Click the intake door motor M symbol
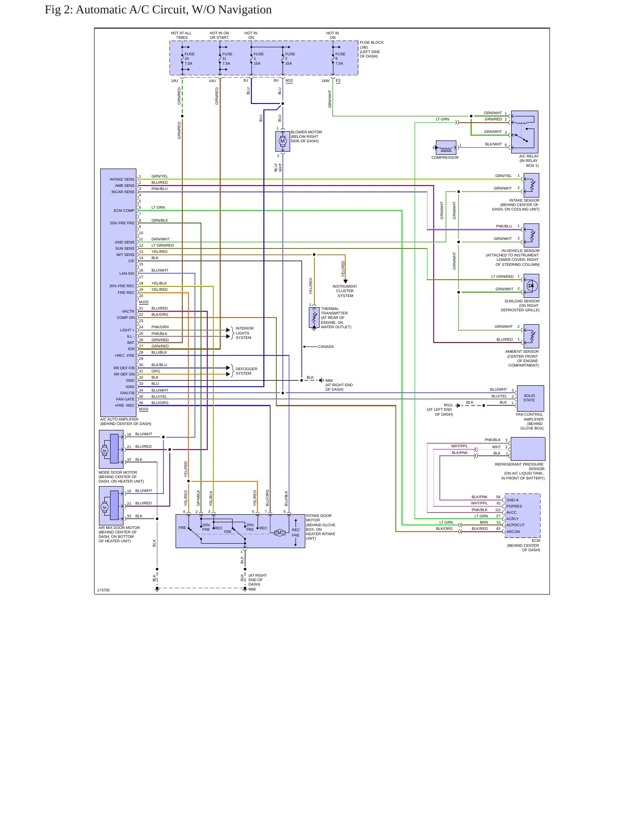Viewport: 644px width, 834px height. click(x=279, y=533)
